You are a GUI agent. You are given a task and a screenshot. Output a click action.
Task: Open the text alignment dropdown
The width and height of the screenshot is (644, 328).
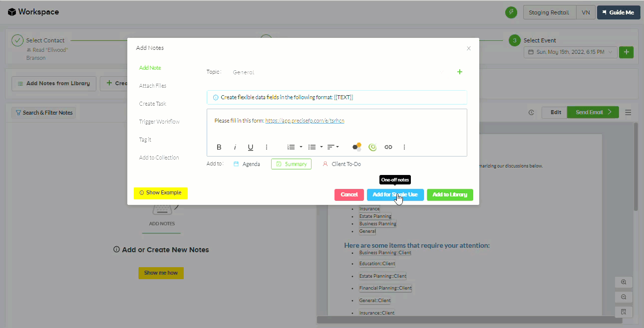tap(333, 147)
